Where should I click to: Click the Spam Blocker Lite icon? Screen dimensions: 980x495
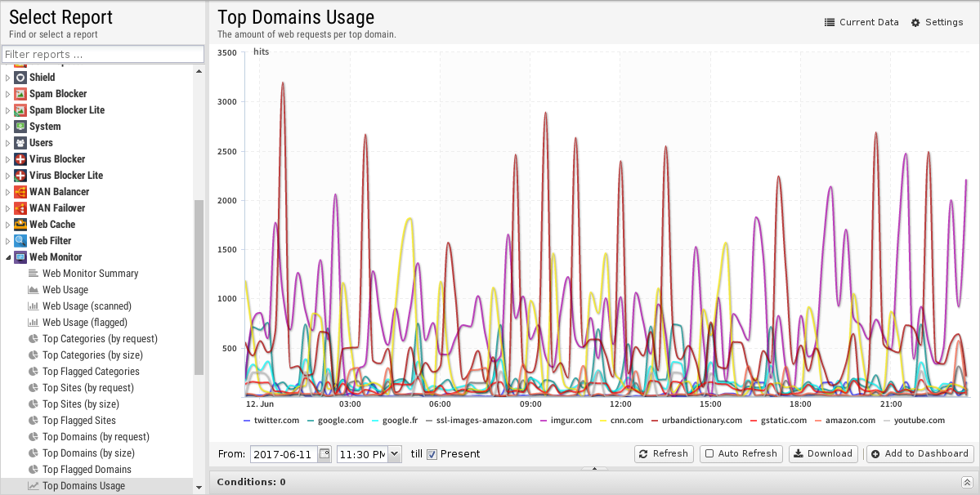[x=20, y=109]
